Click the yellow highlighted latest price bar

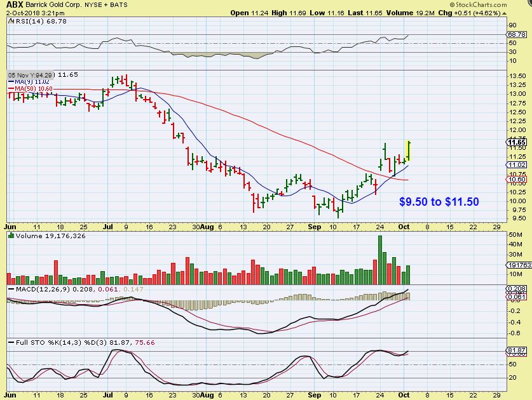[x=408, y=150]
